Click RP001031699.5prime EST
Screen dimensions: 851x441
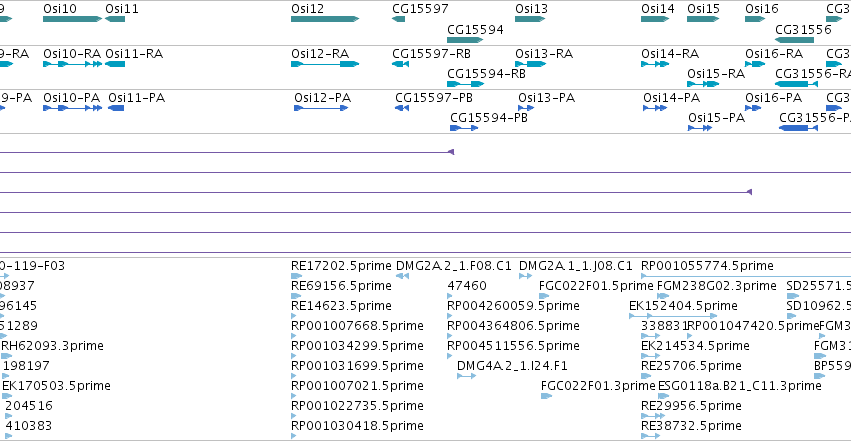click(x=294, y=376)
